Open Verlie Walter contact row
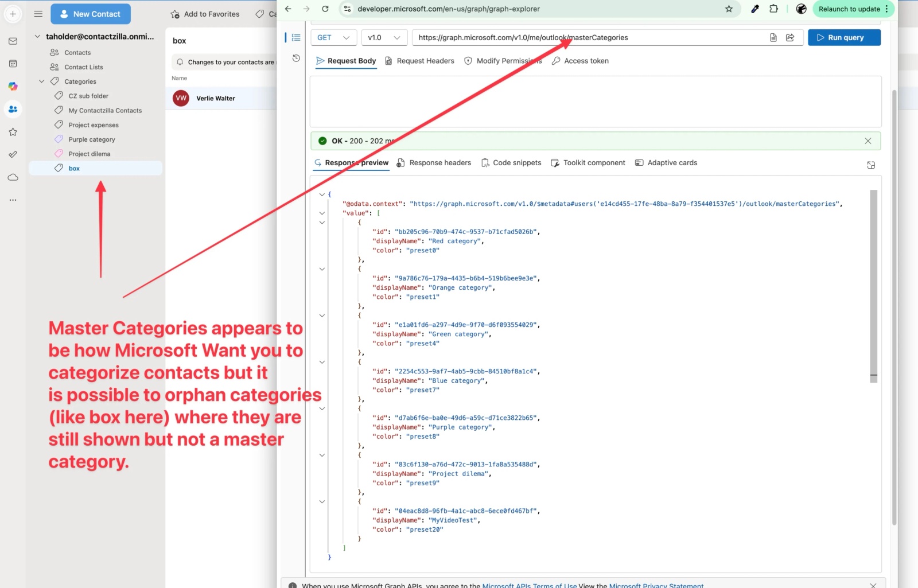Screen dimensions: 918x588 (221, 98)
